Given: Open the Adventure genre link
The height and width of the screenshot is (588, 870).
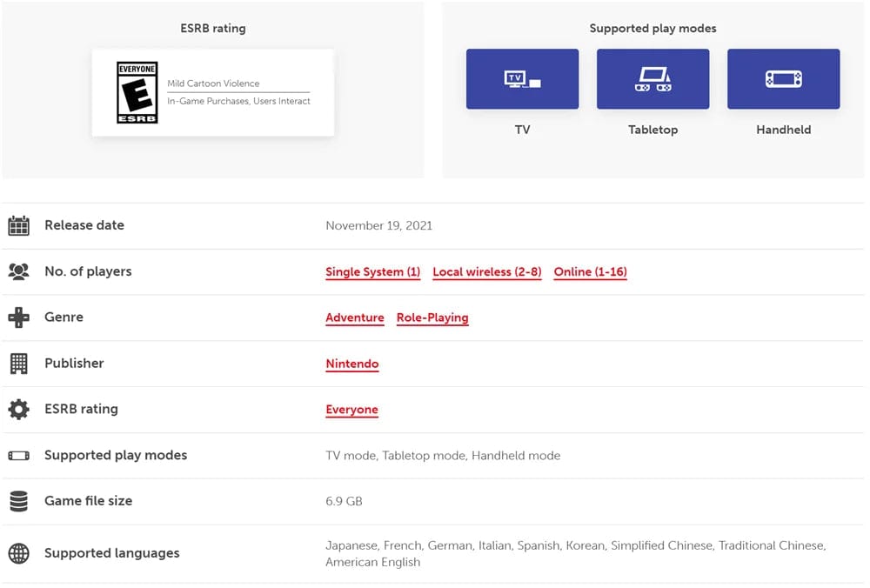Looking at the screenshot, I should click(x=354, y=318).
